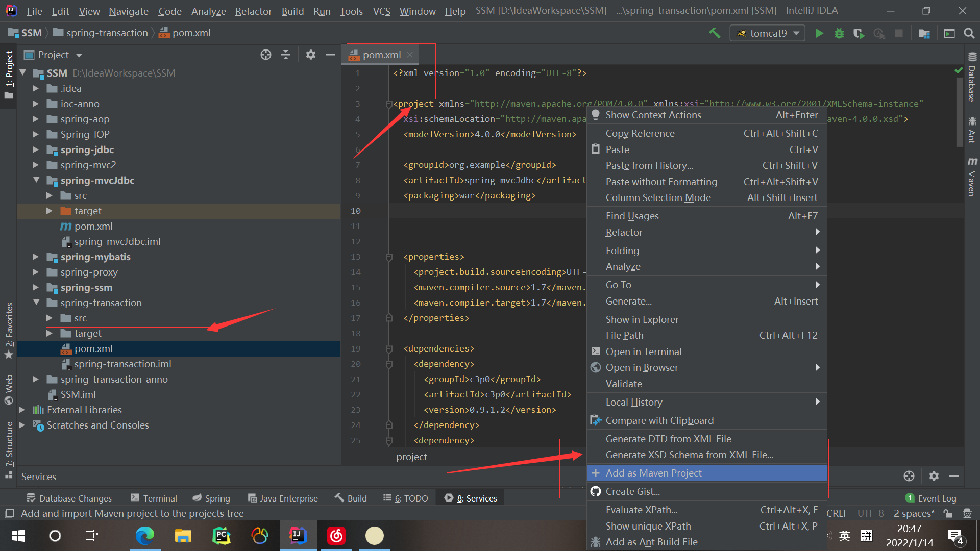Click the green Run button
This screenshot has height=551, width=980.
click(819, 33)
